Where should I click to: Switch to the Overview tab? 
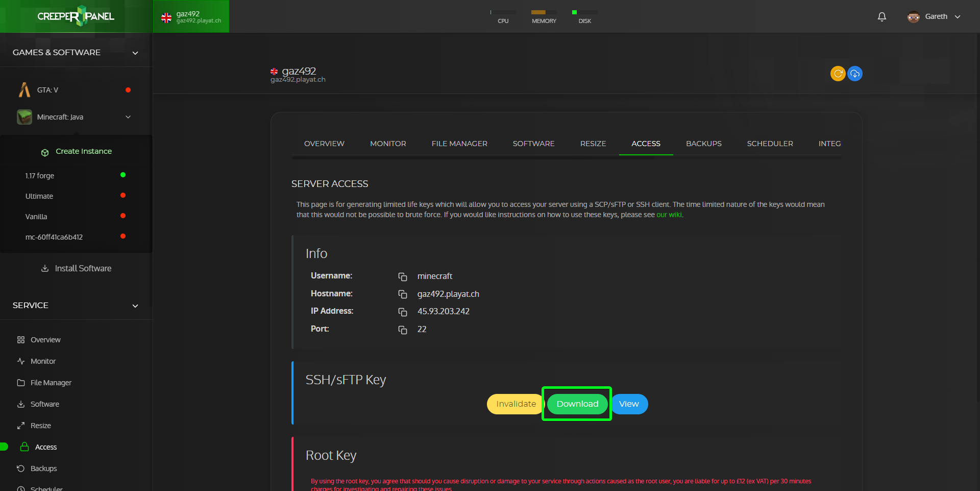324,144
